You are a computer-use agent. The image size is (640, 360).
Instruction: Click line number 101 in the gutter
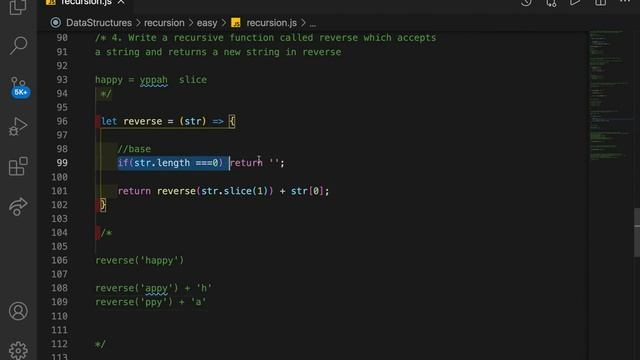[60, 191]
